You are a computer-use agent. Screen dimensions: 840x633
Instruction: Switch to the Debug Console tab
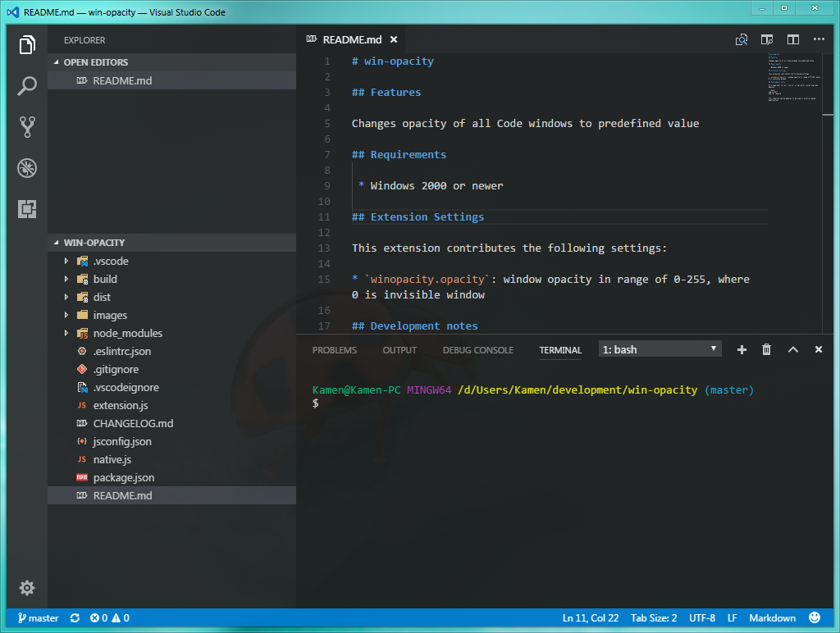tap(478, 350)
